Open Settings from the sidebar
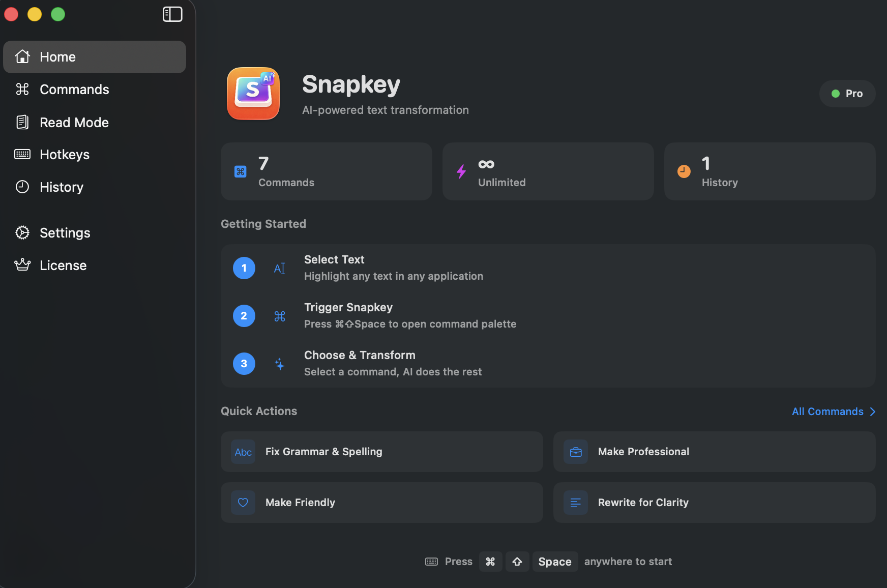This screenshot has width=887, height=588. (95, 233)
